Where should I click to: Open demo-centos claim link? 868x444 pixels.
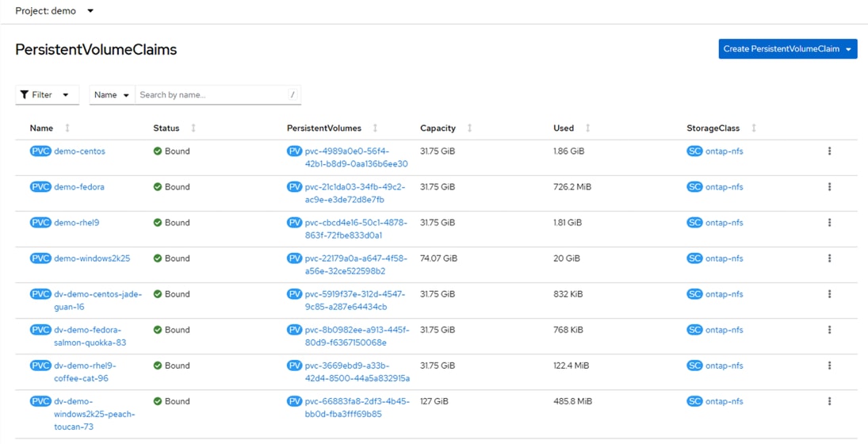point(80,151)
